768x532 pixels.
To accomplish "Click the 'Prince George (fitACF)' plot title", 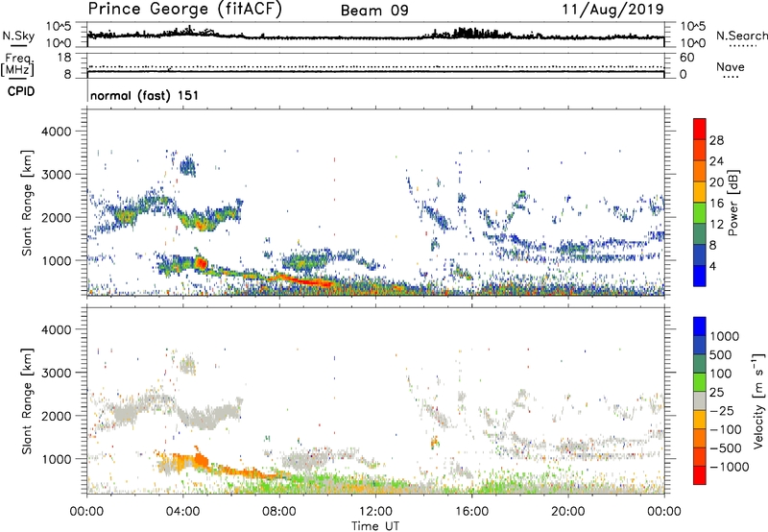I will point(185,9).
